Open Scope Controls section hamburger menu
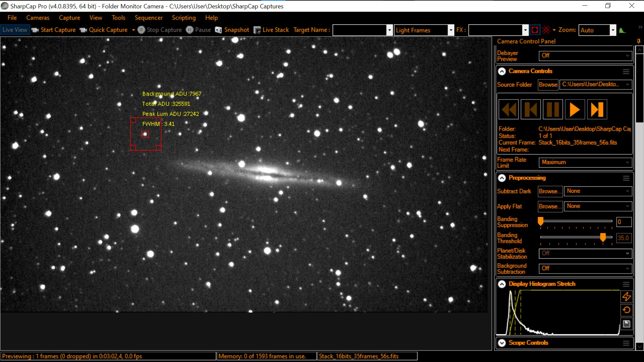The width and height of the screenshot is (644, 362). [x=626, y=343]
